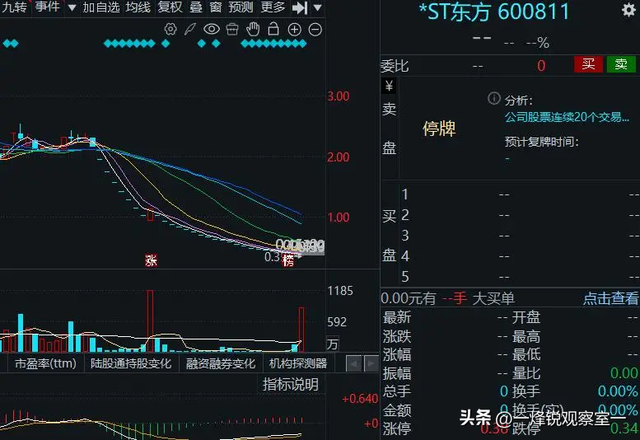Click the 1185 volume axis label
Viewport: 640px width, 440px height.
pos(340,291)
